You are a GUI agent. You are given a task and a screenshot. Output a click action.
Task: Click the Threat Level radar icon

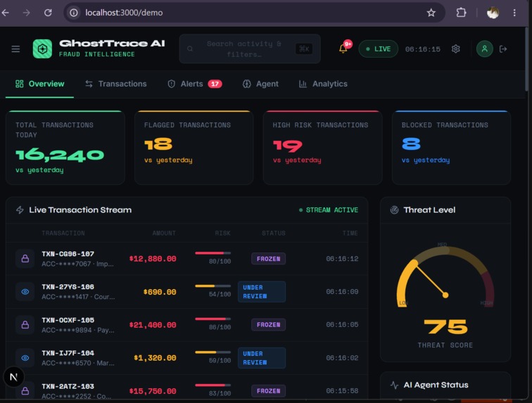pos(394,210)
